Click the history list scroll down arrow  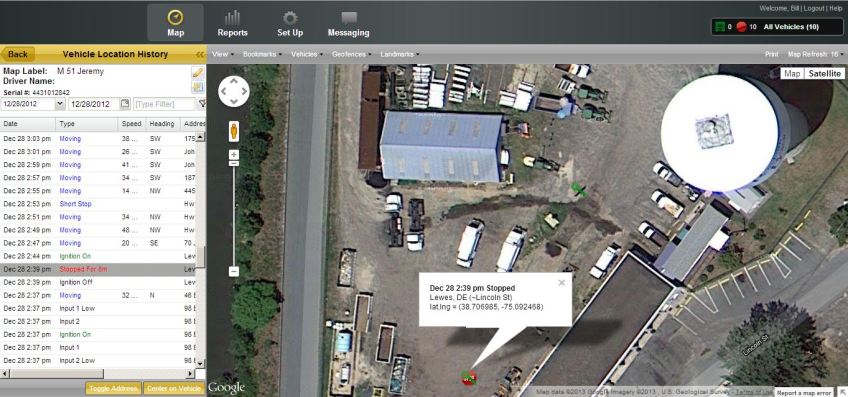pyautogui.click(x=200, y=363)
